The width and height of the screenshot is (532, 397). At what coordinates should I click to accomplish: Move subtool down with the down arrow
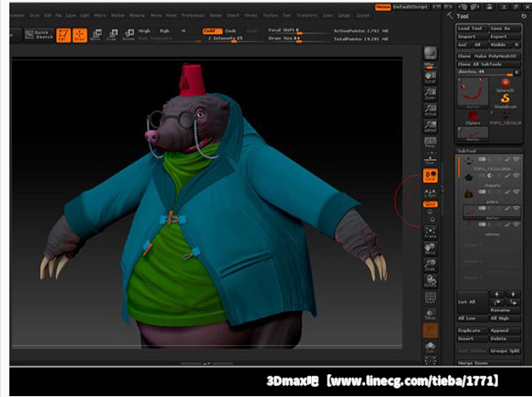click(513, 294)
